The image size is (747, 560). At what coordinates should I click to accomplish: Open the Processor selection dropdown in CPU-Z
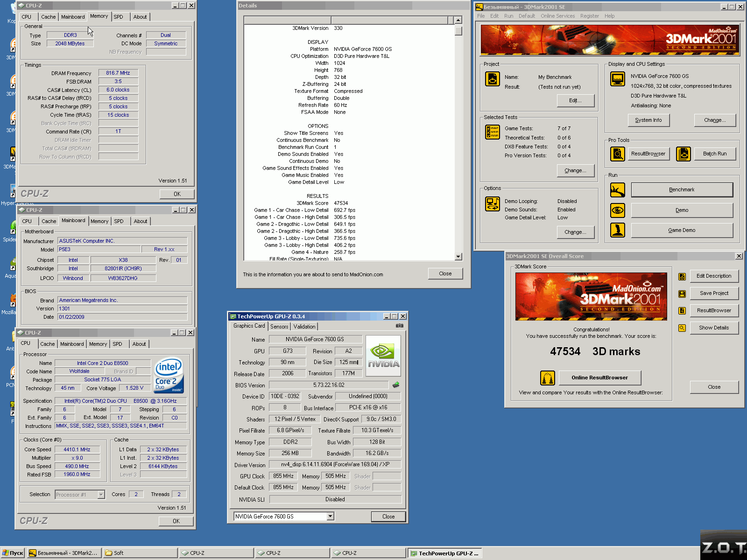[101, 495]
